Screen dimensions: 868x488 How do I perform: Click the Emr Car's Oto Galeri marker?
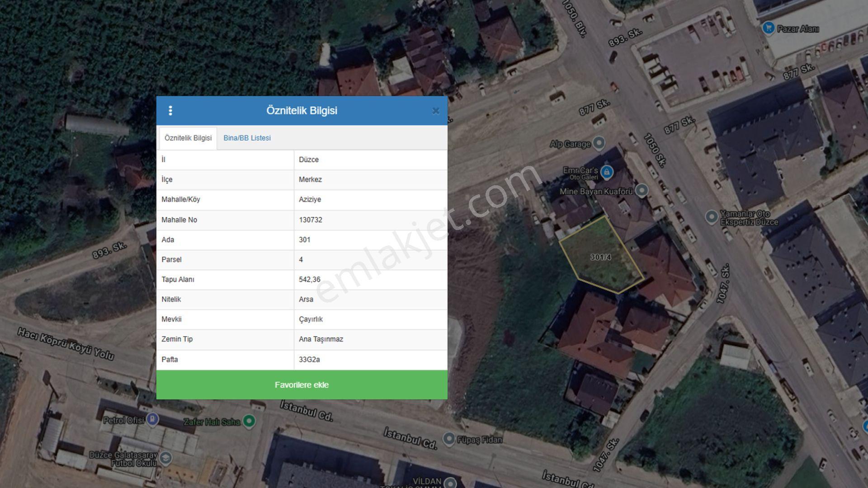point(607,172)
